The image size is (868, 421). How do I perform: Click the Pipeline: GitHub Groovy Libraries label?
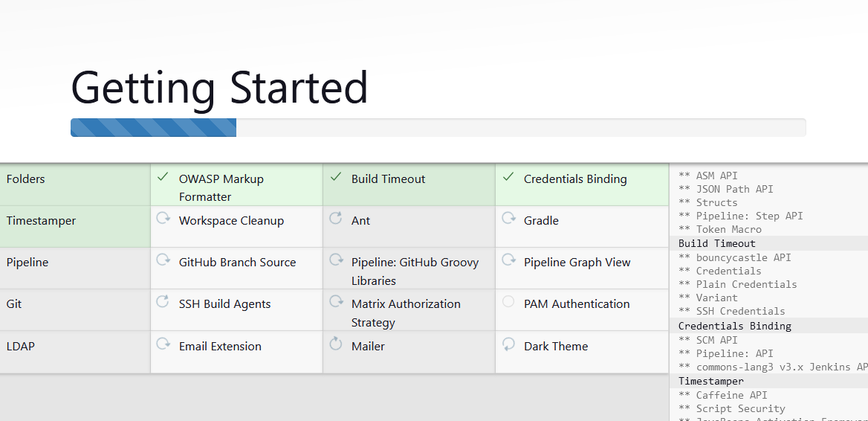click(415, 271)
